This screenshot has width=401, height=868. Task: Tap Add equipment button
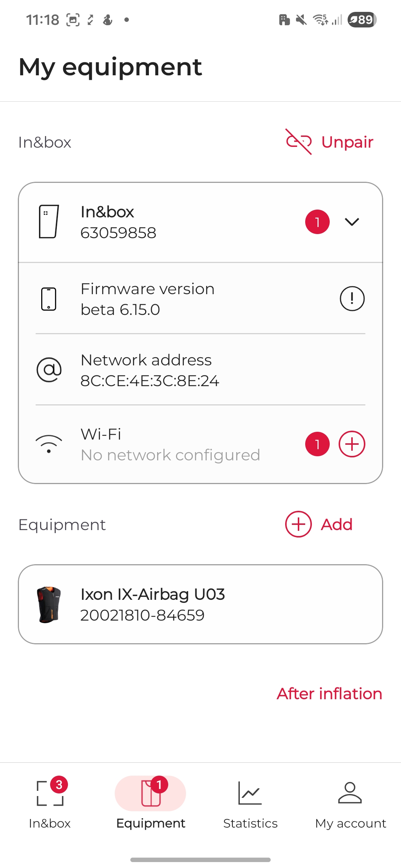click(319, 524)
